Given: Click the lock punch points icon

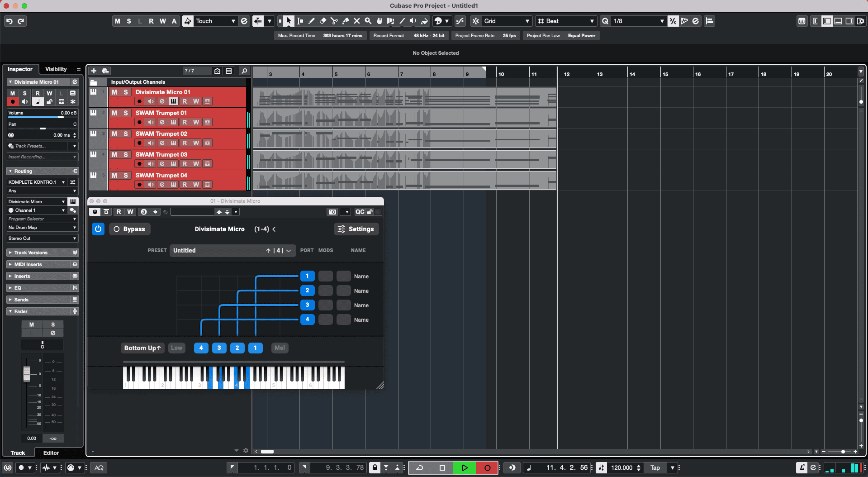Looking at the screenshot, I should 375,467.
